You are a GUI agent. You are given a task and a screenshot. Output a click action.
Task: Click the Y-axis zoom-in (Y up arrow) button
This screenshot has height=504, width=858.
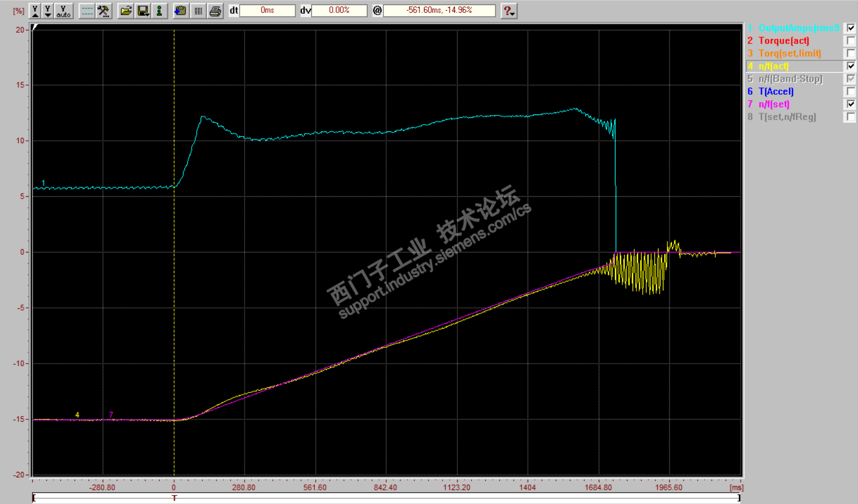point(35,11)
